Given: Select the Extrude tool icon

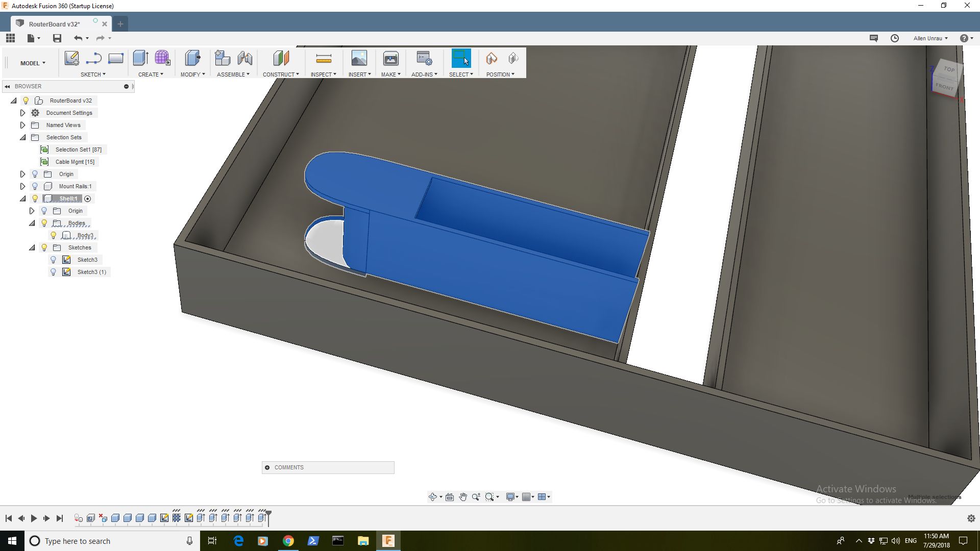Looking at the screenshot, I should click(x=140, y=58).
